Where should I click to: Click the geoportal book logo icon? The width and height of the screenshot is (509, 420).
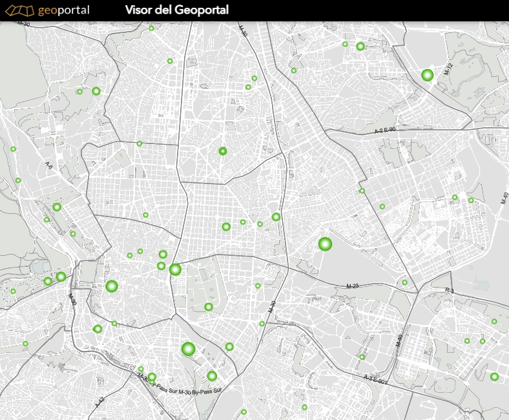[18, 10]
